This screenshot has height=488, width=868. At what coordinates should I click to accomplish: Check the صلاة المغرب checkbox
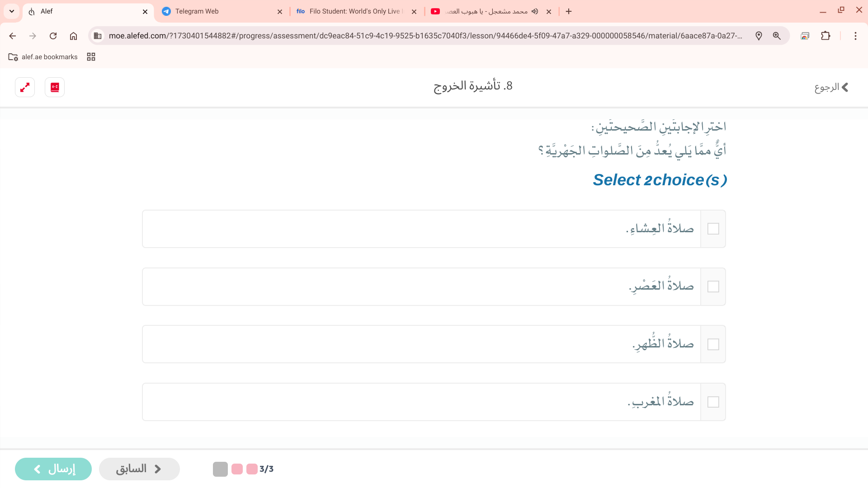click(713, 402)
